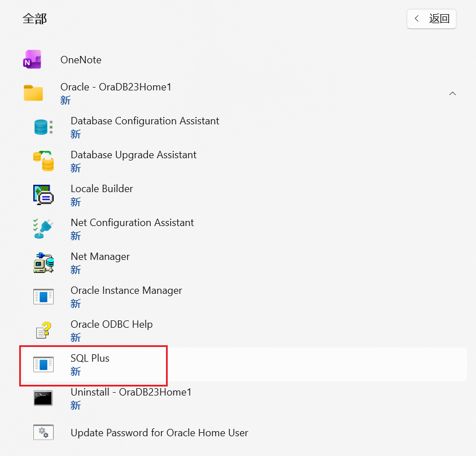
Task: Select Database Upgrade Assistant text
Action: coord(134,155)
